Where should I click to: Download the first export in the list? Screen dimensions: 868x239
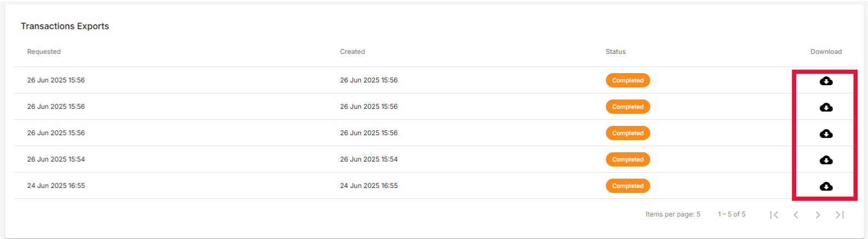[x=826, y=81]
